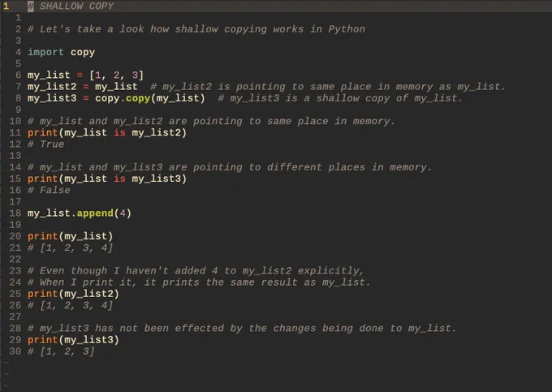
Task: Click 'print(my_list is my_list3)' statement
Action: click(107, 179)
